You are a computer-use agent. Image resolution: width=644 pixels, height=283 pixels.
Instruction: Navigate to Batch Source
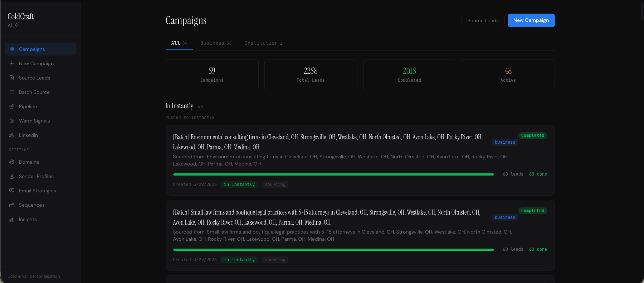click(x=40, y=92)
